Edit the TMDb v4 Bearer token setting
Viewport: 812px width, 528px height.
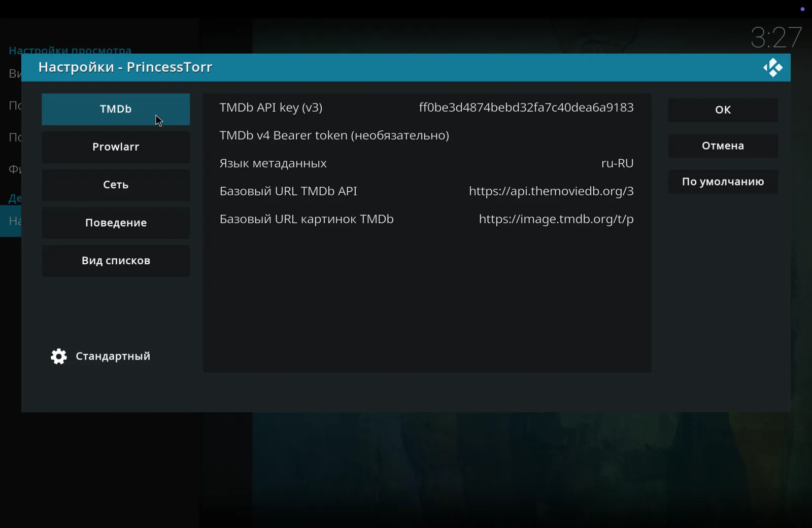(427, 135)
